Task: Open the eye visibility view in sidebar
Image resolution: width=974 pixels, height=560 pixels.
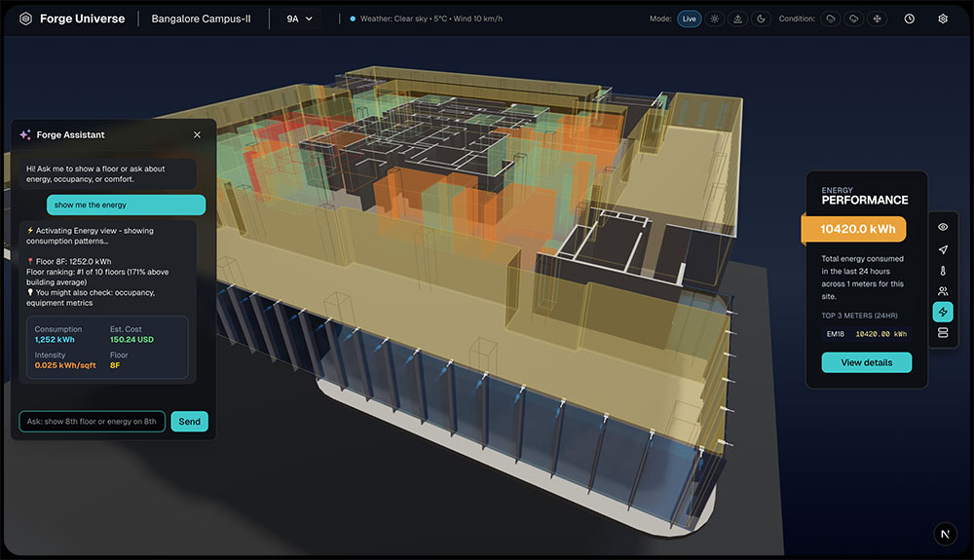Action: (942, 227)
